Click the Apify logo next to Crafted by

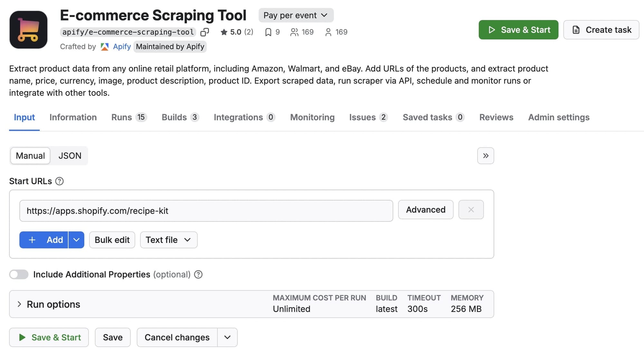[105, 47]
